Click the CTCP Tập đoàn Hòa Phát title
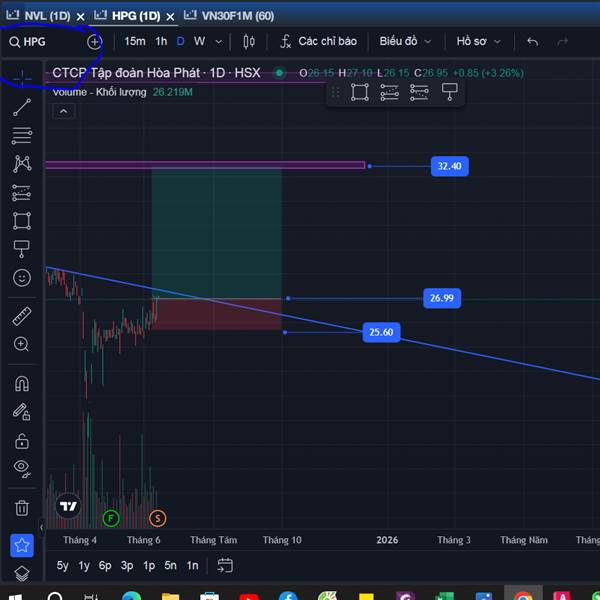 pyautogui.click(x=156, y=73)
